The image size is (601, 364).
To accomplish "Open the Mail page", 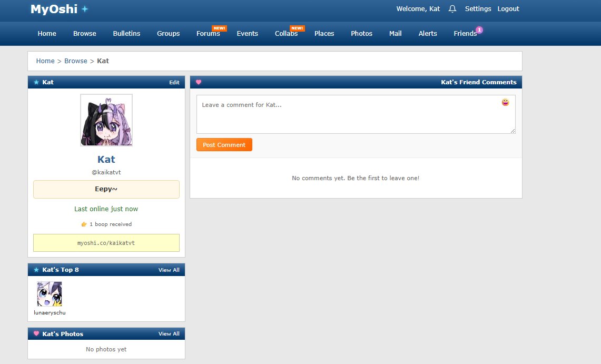I will (x=395, y=33).
